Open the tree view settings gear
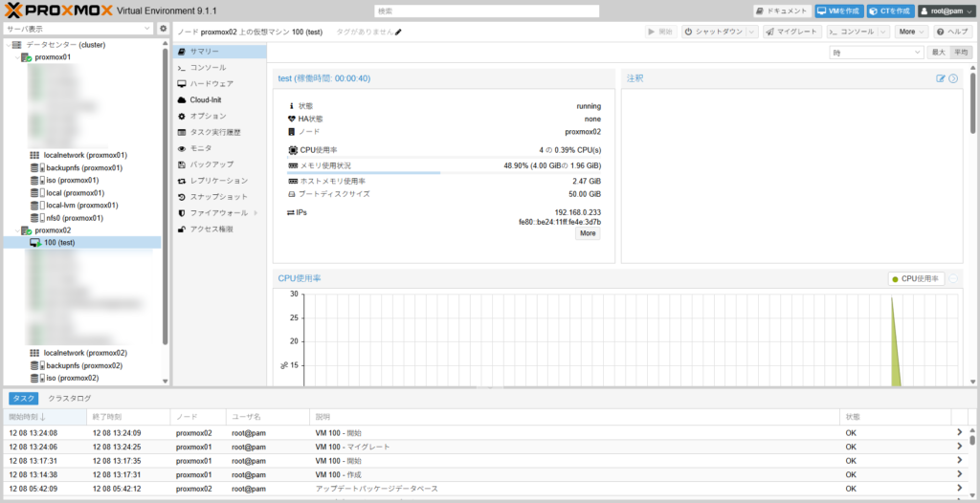 coord(163,29)
